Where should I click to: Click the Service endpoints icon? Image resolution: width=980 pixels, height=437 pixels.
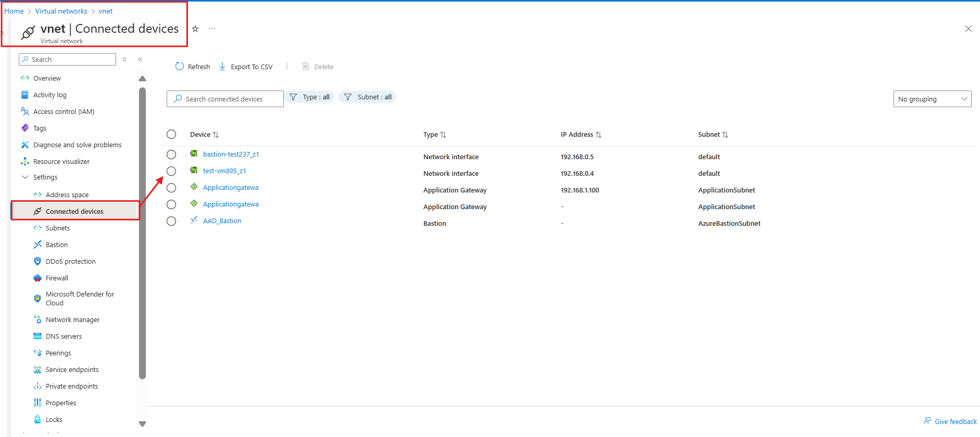pyautogui.click(x=37, y=369)
